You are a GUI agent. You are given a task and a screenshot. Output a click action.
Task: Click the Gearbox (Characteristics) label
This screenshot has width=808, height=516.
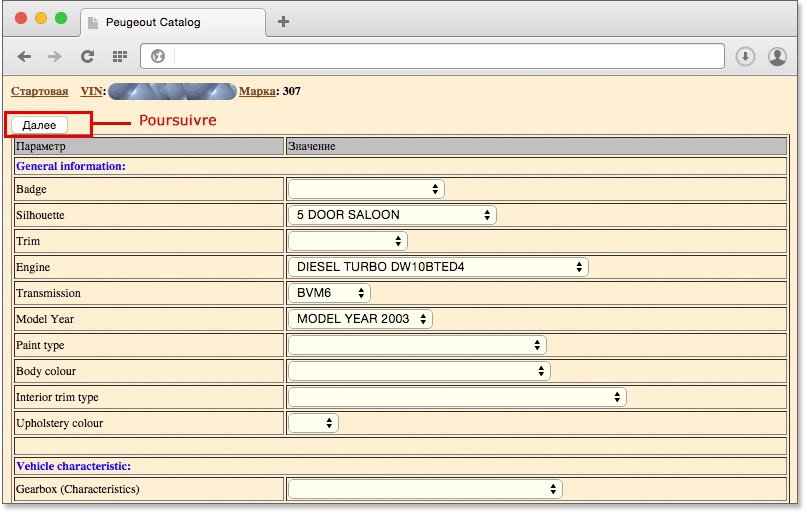coord(78,489)
